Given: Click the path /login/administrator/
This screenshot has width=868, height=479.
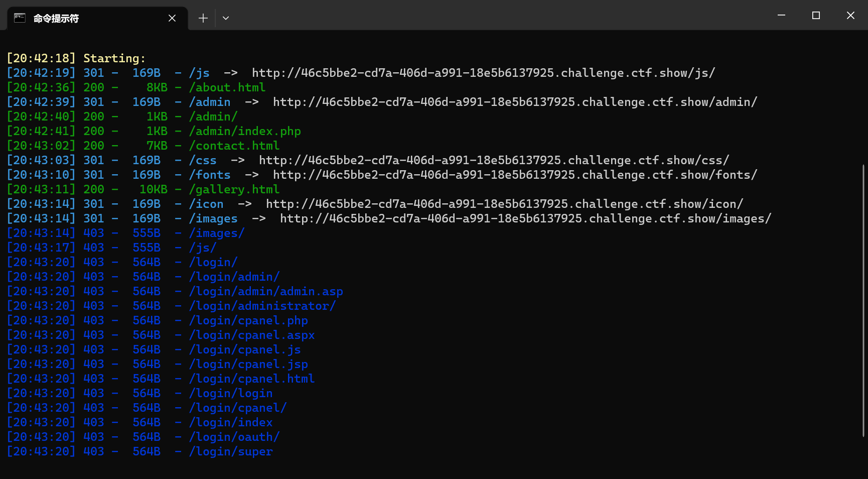Looking at the screenshot, I should click(x=262, y=306).
